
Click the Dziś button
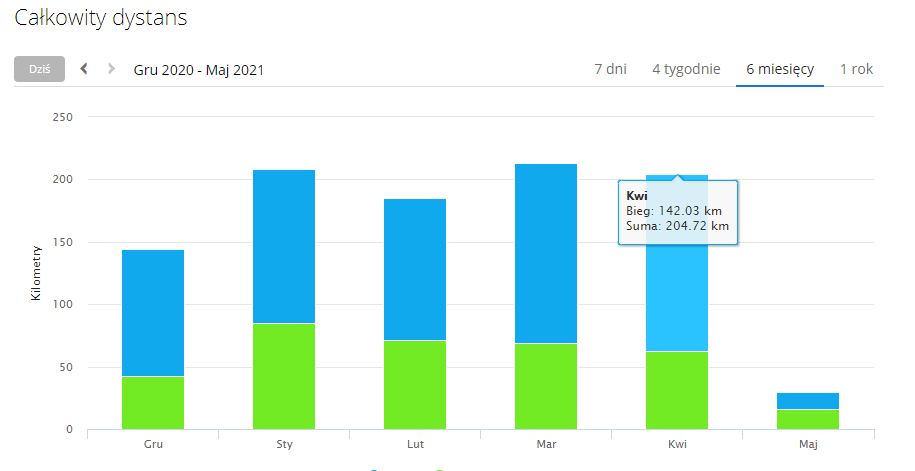tap(39, 69)
